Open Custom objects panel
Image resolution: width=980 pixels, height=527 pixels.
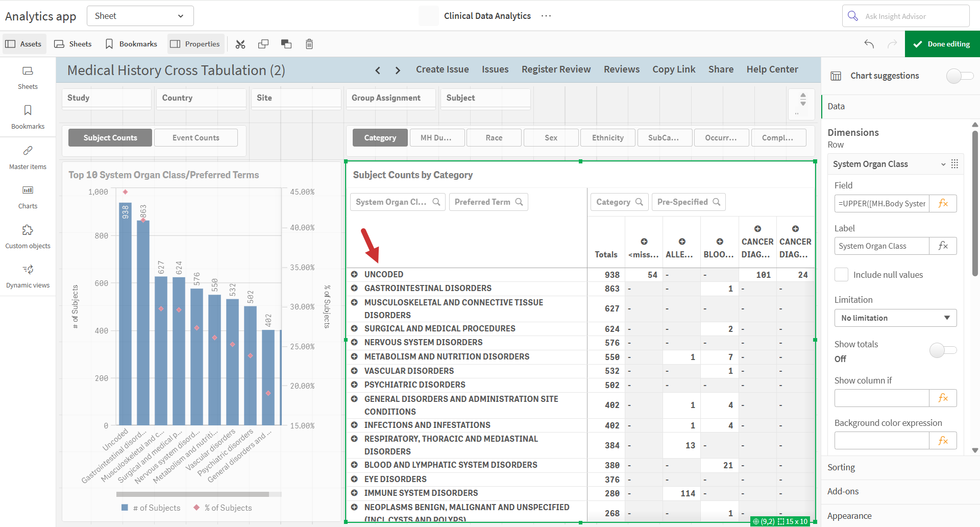pyautogui.click(x=28, y=237)
